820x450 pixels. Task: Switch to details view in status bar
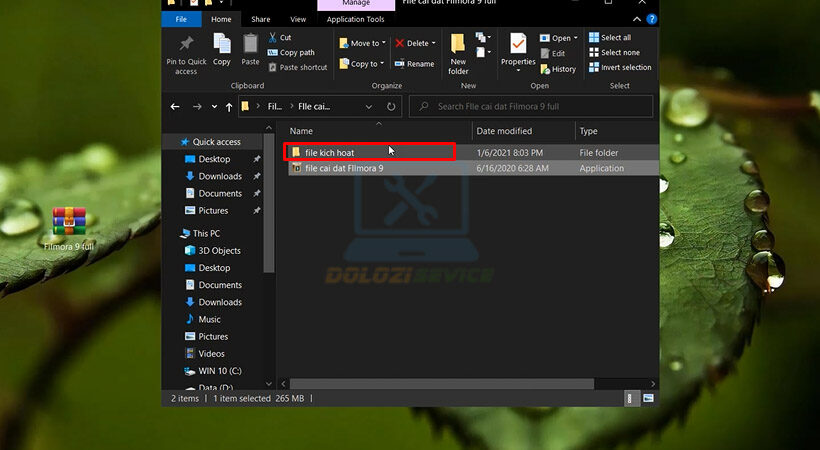tap(631, 398)
